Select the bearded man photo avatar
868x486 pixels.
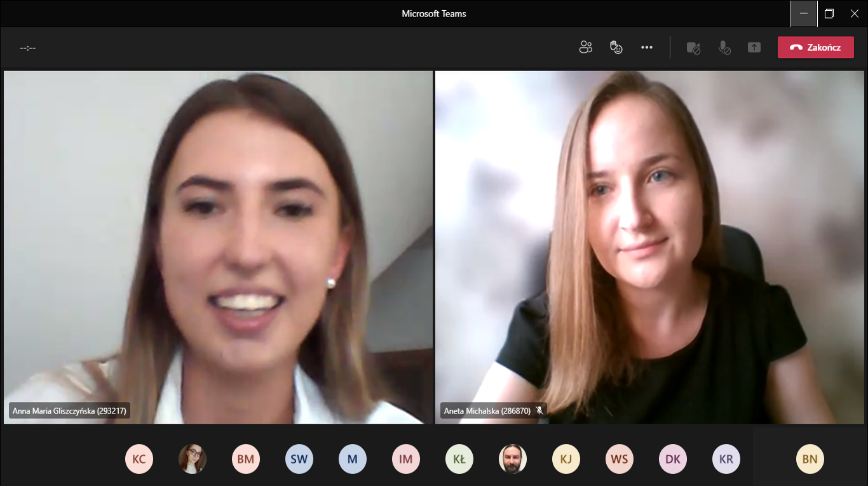coord(513,459)
